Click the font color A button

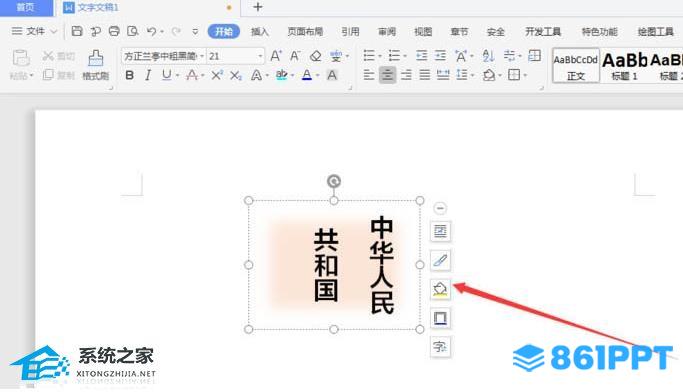coord(307,75)
